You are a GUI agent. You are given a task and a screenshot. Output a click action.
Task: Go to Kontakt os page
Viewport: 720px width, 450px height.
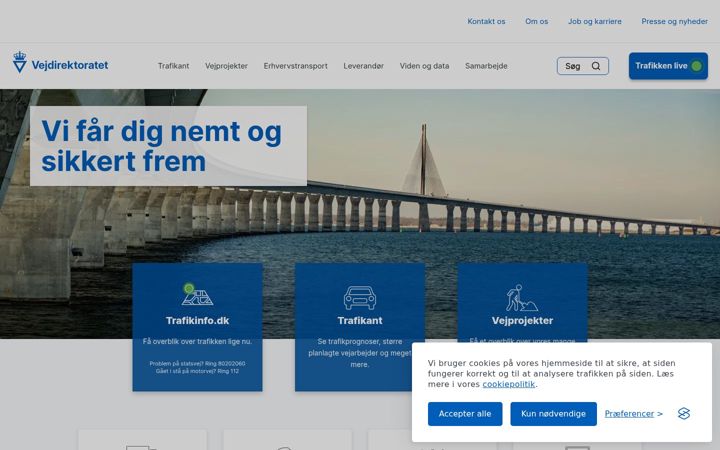[486, 22]
